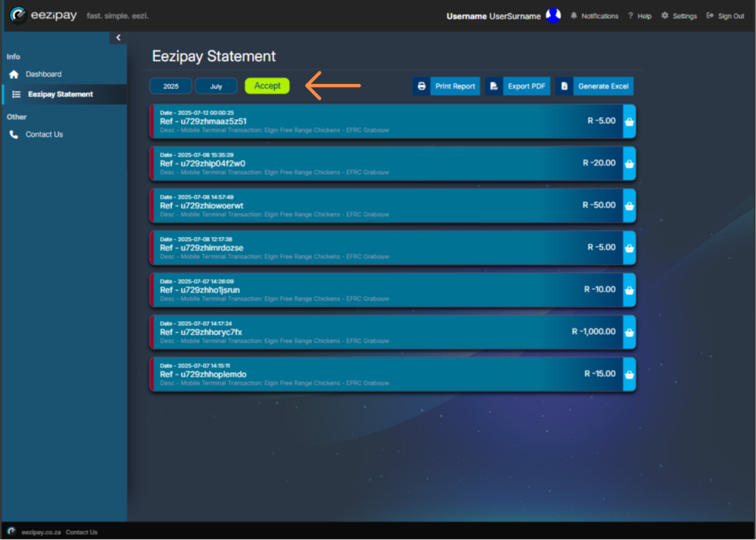Click basket icon on transaction u729zhiowoerwt
Screen dimensions: 756x540
[x=630, y=206]
